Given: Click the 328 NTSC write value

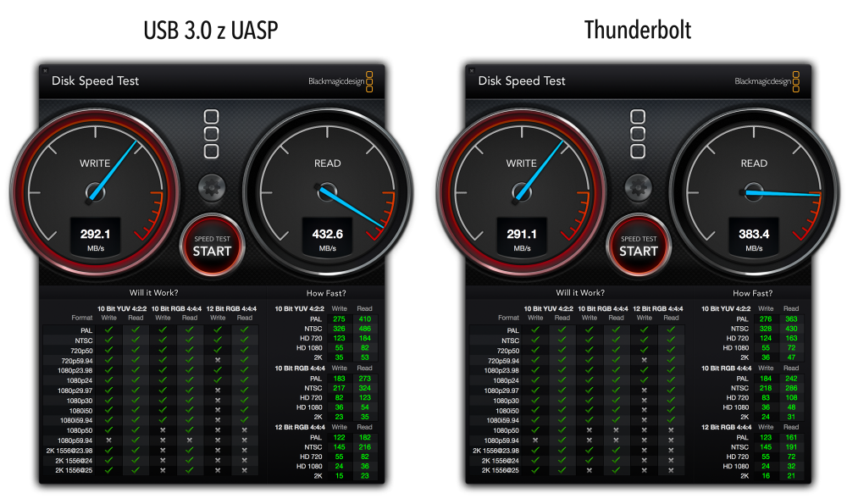Looking at the screenshot, I should click(766, 329).
